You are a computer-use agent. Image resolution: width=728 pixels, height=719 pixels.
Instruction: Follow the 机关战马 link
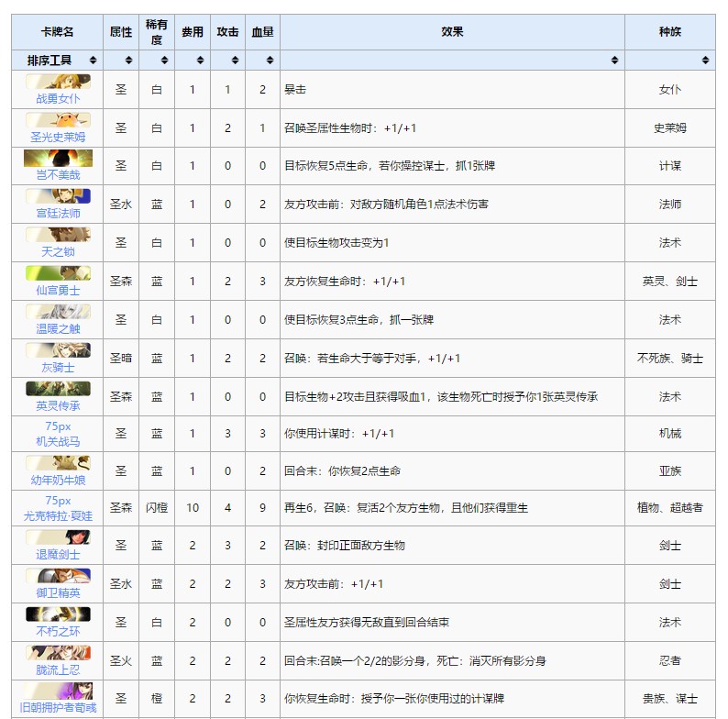pyautogui.click(x=58, y=441)
